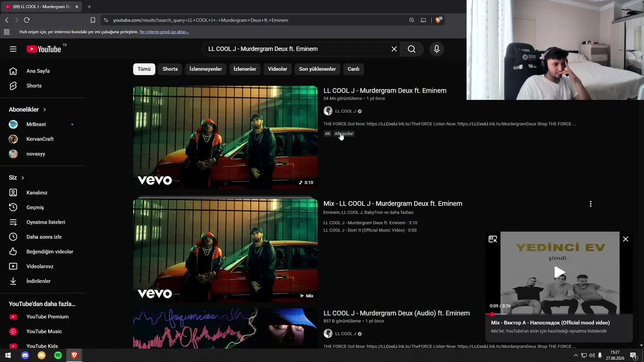
Task: Open the first Murdergram Deux video thumbnail
Action: click(225, 138)
